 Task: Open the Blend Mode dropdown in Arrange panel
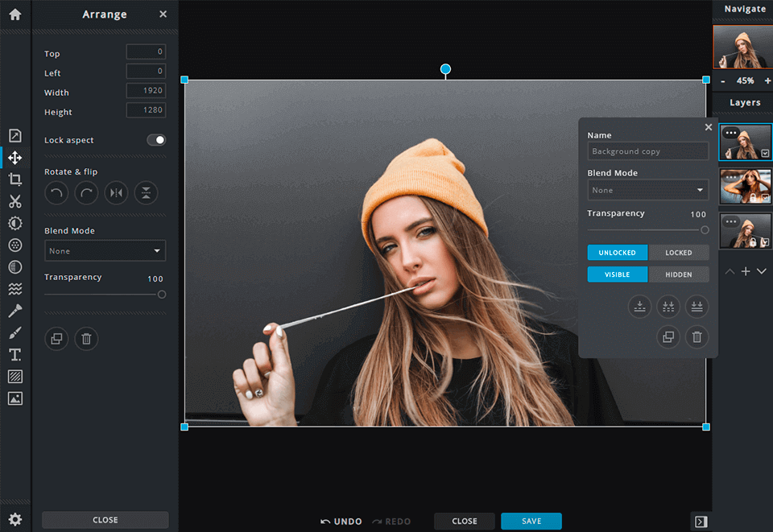pos(105,251)
